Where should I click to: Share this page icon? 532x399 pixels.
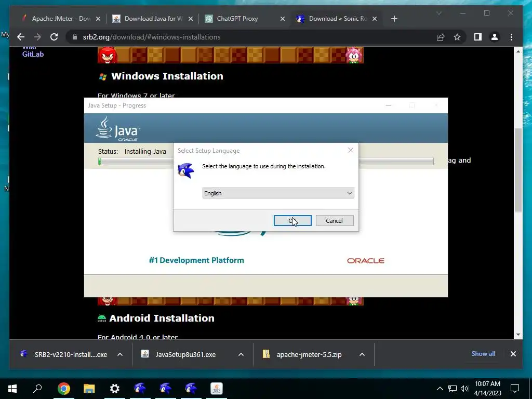441,37
